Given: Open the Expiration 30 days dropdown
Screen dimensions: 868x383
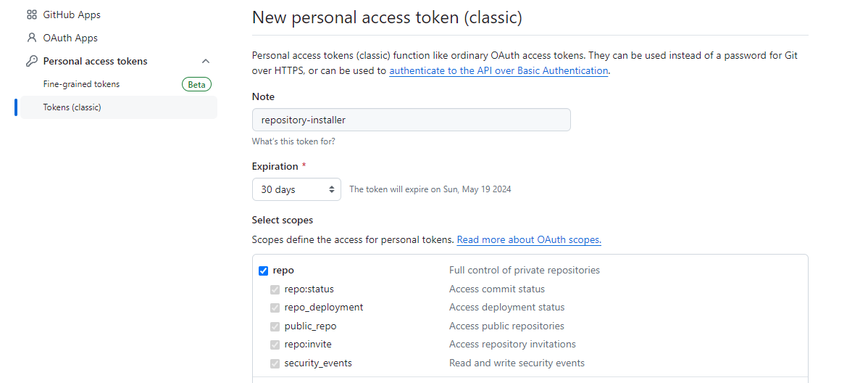Looking at the screenshot, I should (296, 189).
